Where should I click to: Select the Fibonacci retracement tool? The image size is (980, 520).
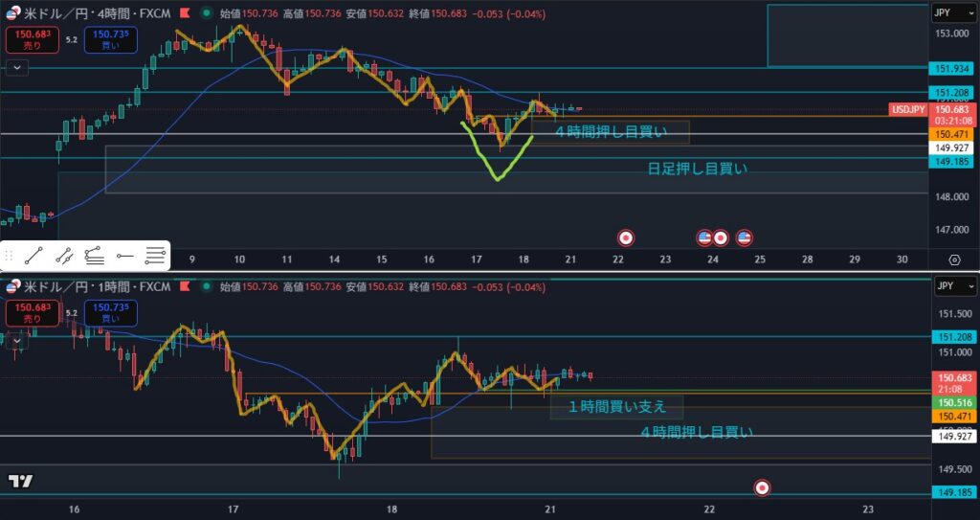[x=94, y=255]
